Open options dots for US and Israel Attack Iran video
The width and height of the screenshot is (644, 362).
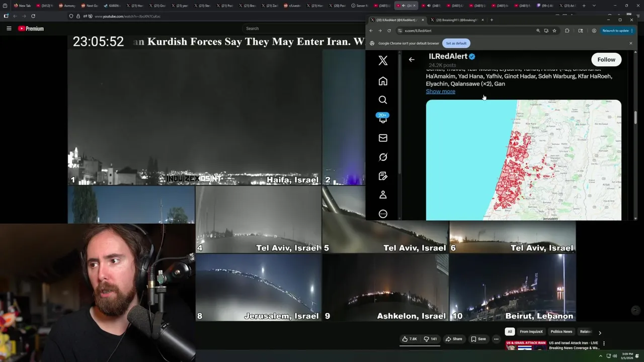(604, 343)
